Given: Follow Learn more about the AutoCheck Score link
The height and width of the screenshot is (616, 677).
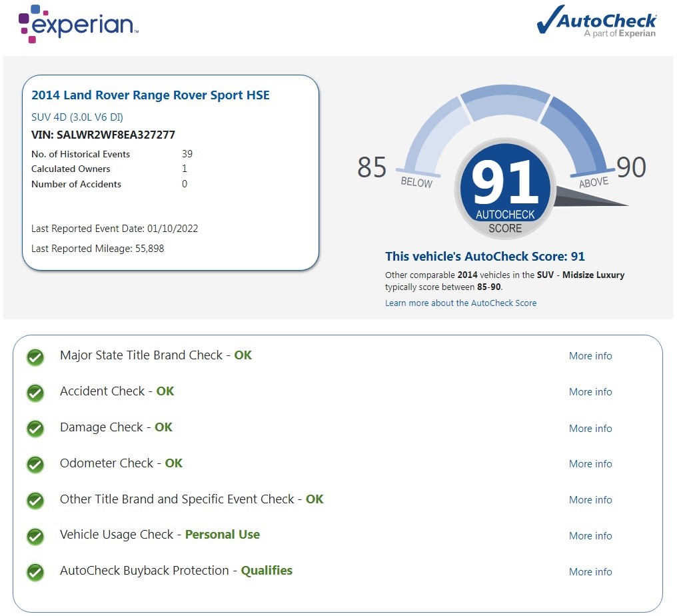Looking at the screenshot, I should pos(460,303).
